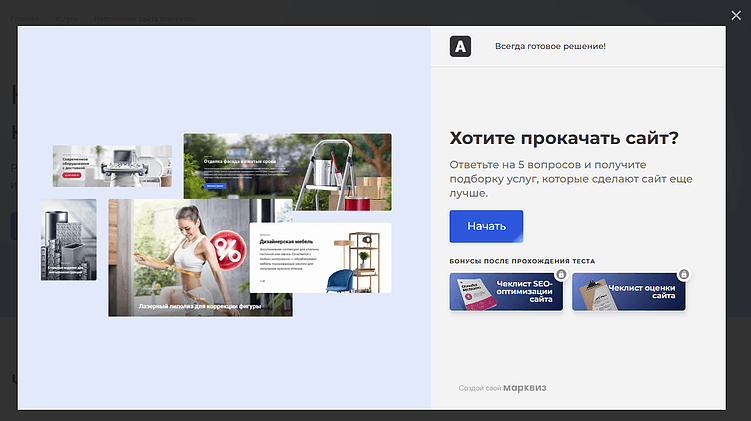Open the Чеклист SEO-оптимизации сайта bonus card
Image resolution: width=751 pixels, height=421 pixels.
click(x=506, y=292)
